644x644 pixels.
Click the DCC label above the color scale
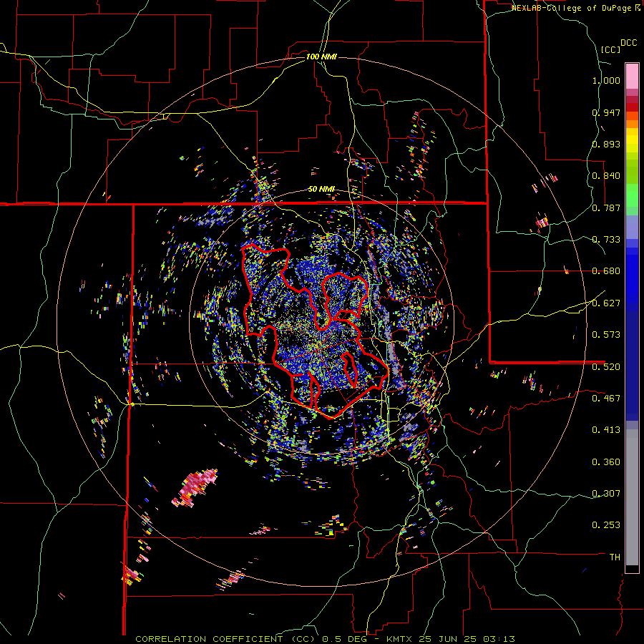click(x=628, y=43)
